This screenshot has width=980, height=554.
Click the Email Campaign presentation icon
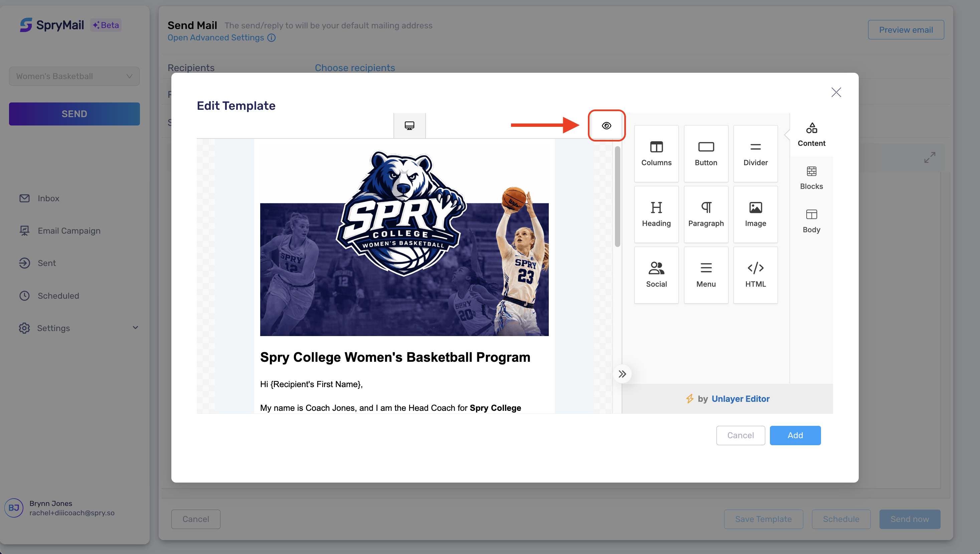pyautogui.click(x=24, y=231)
